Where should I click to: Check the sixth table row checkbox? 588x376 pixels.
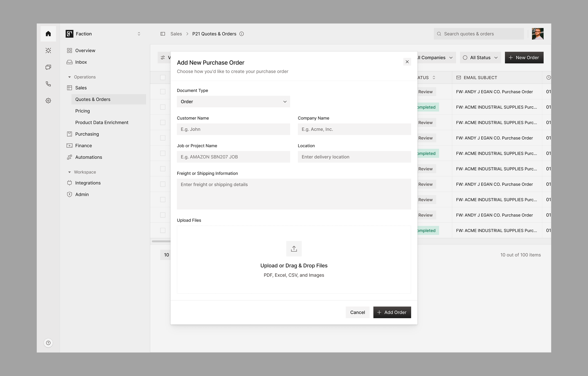click(163, 169)
